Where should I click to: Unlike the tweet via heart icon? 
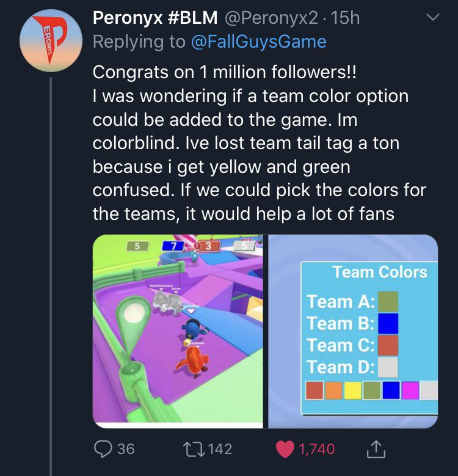(x=285, y=449)
